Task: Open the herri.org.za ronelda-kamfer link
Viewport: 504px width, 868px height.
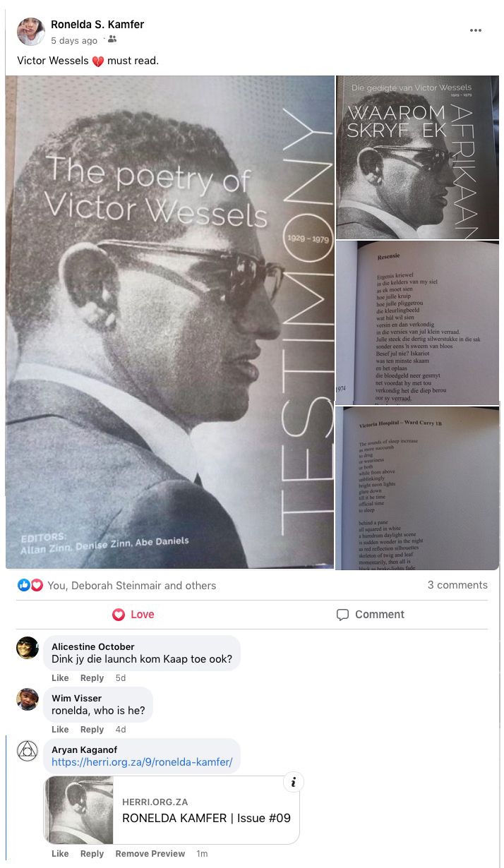Action: click(142, 762)
